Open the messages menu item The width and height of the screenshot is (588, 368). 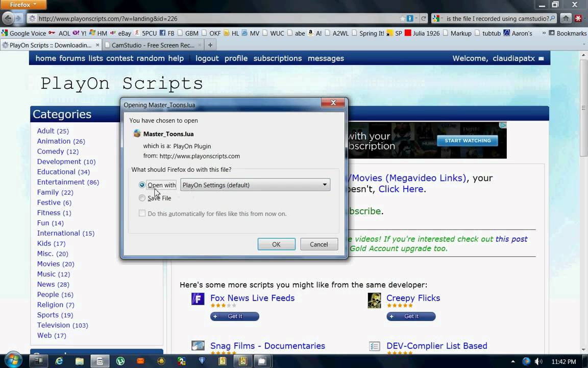(x=326, y=59)
